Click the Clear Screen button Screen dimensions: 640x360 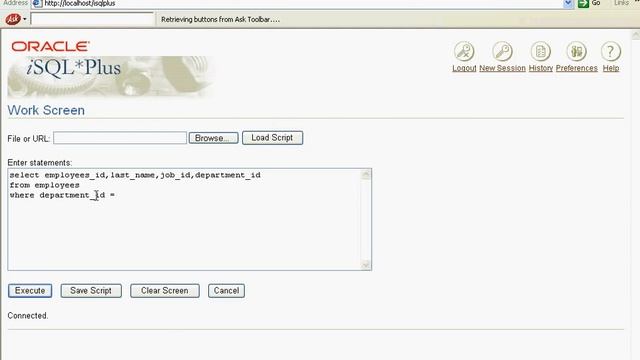coord(164,291)
